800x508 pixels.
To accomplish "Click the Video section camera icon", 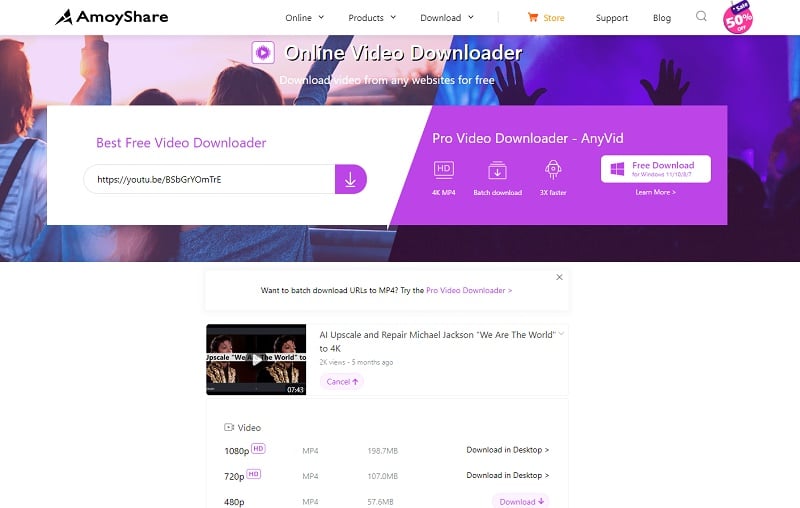I will (x=229, y=427).
